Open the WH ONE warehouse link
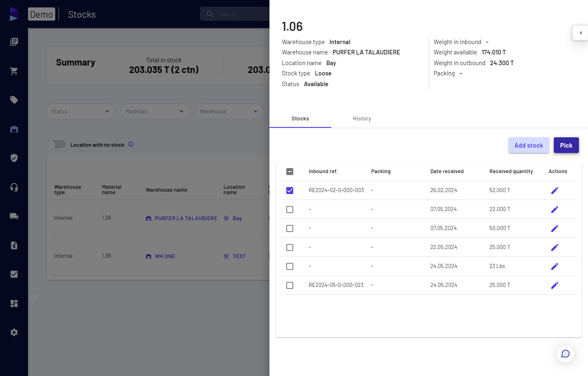Image resolution: width=588 pixels, height=376 pixels. click(x=160, y=256)
